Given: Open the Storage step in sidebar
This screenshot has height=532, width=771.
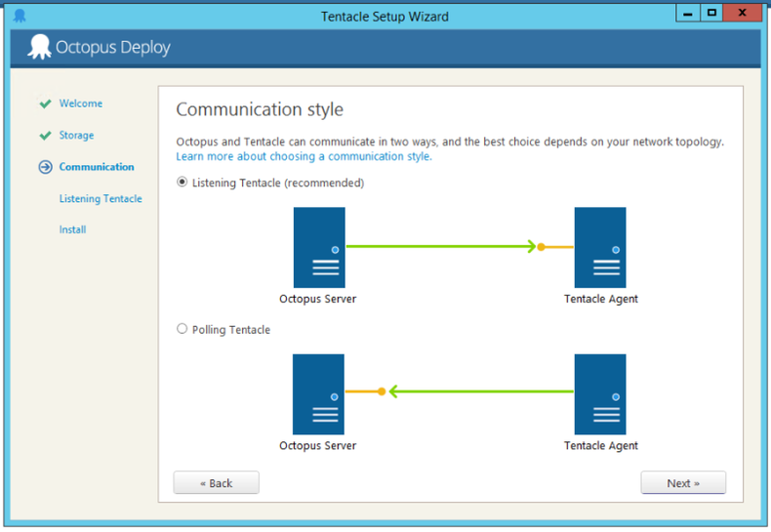Looking at the screenshot, I should 77,136.
